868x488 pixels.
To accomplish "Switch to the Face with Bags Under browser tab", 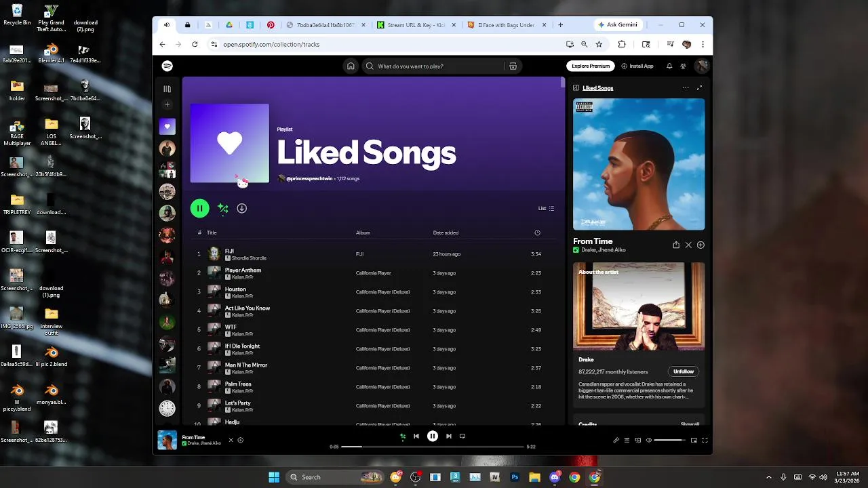I will [507, 25].
